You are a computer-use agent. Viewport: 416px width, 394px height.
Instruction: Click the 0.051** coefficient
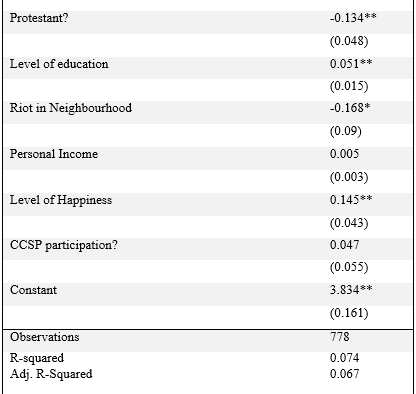tap(351, 64)
